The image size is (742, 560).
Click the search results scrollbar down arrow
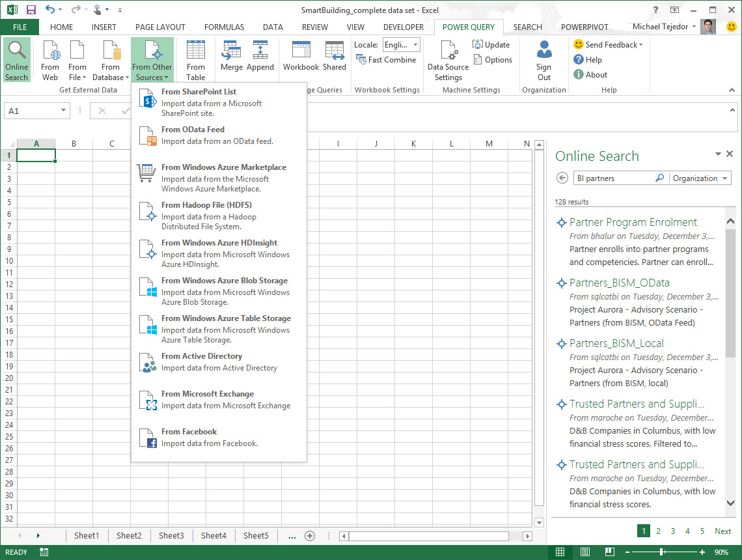[731, 503]
